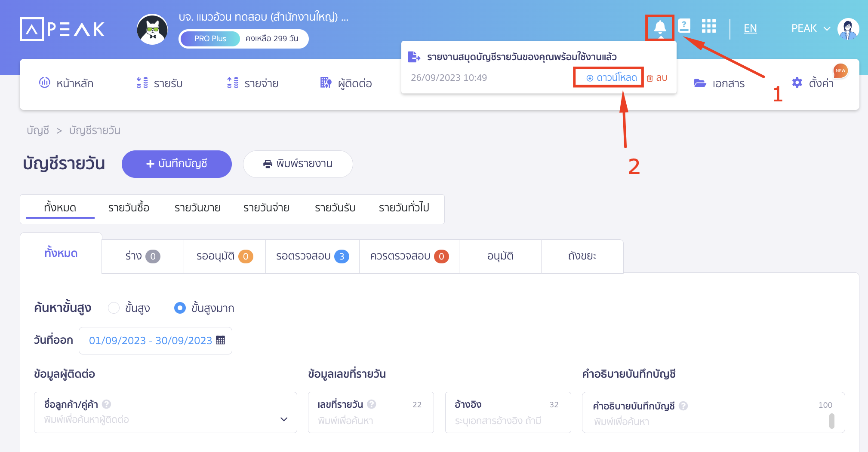Select the ทั้งหมด status tab
Image resolution: width=868 pixels, height=452 pixels.
pyautogui.click(x=61, y=253)
